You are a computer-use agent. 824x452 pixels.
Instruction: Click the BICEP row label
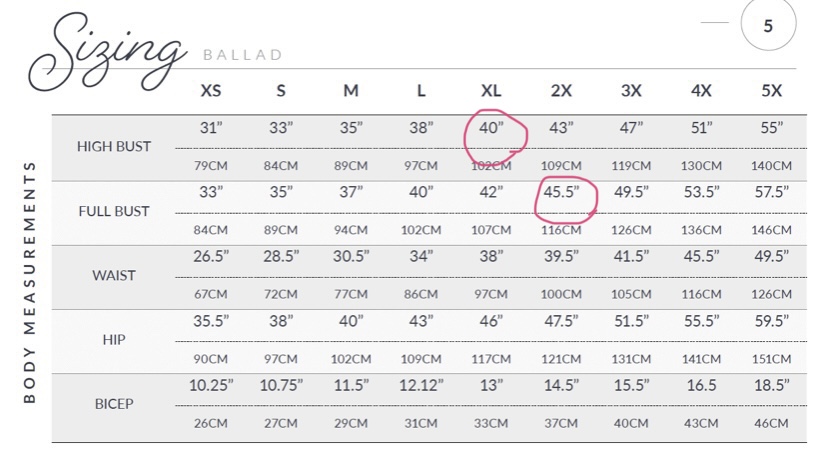[114, 404]
